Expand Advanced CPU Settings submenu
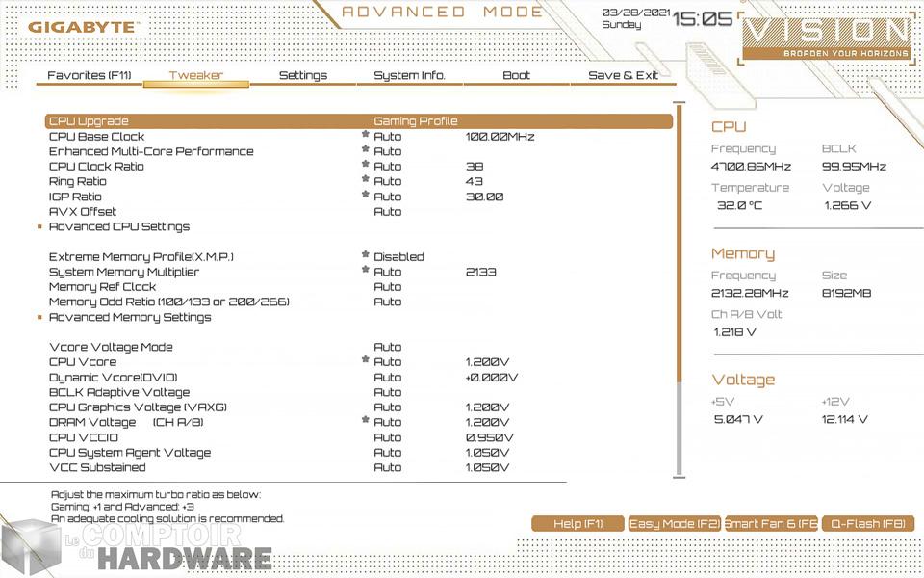924x578 pixels. tap(118, 226)
